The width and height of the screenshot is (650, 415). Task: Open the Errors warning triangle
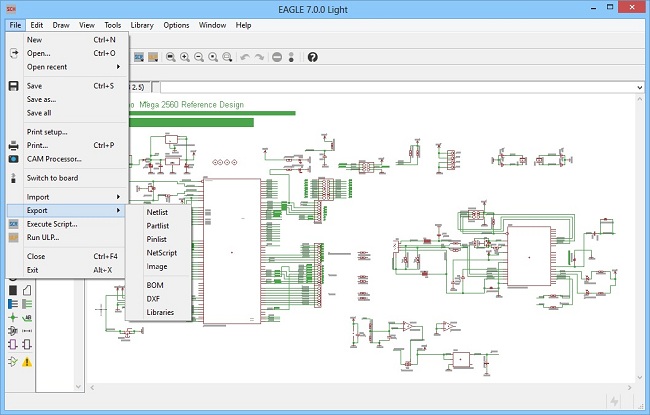[27, 362]
